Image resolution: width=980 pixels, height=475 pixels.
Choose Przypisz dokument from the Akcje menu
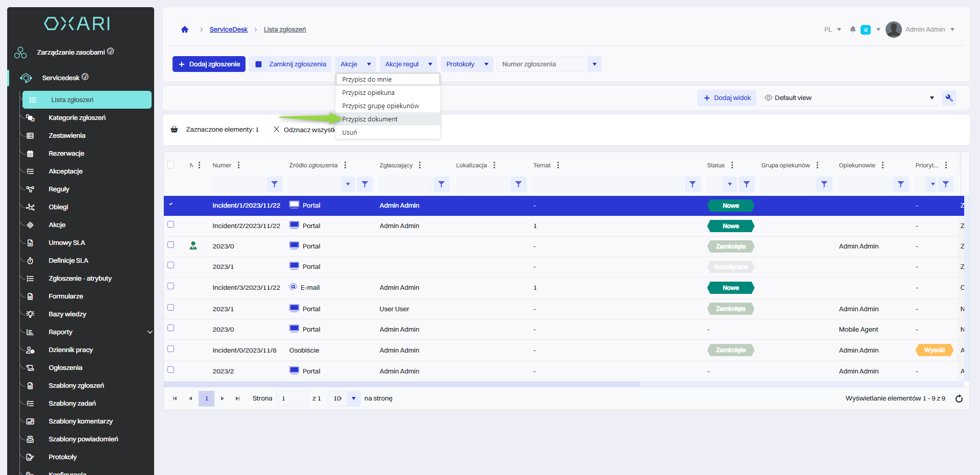[x=370, y=119]
